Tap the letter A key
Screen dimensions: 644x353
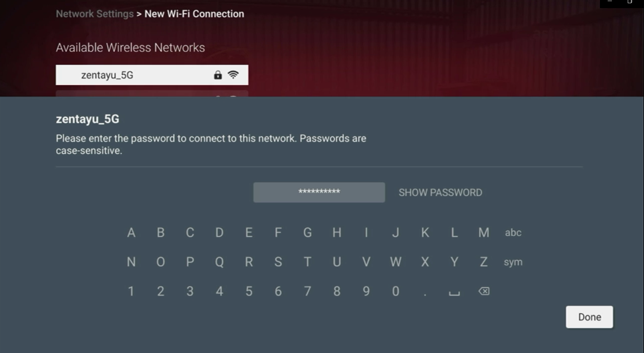point(131,233)
